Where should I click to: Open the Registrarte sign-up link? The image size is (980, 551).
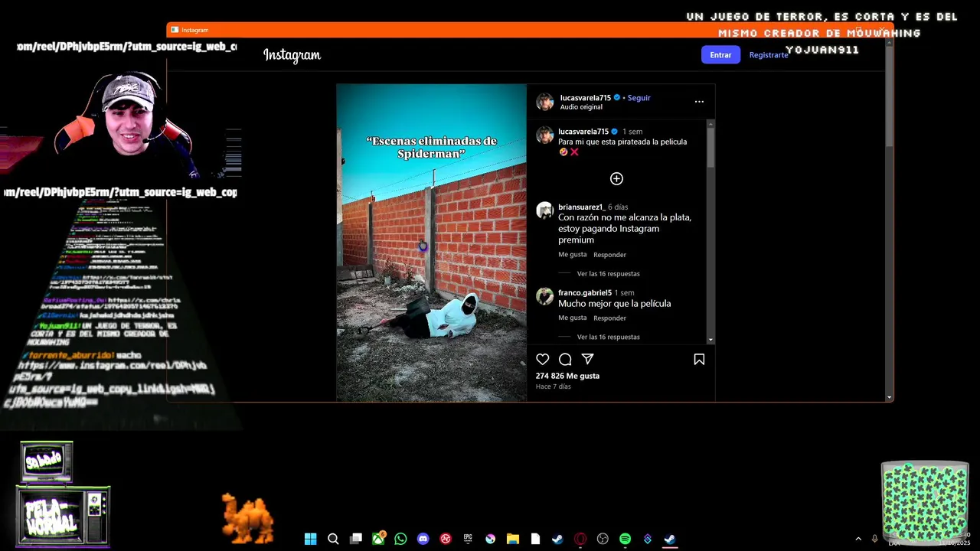(769, 55)
